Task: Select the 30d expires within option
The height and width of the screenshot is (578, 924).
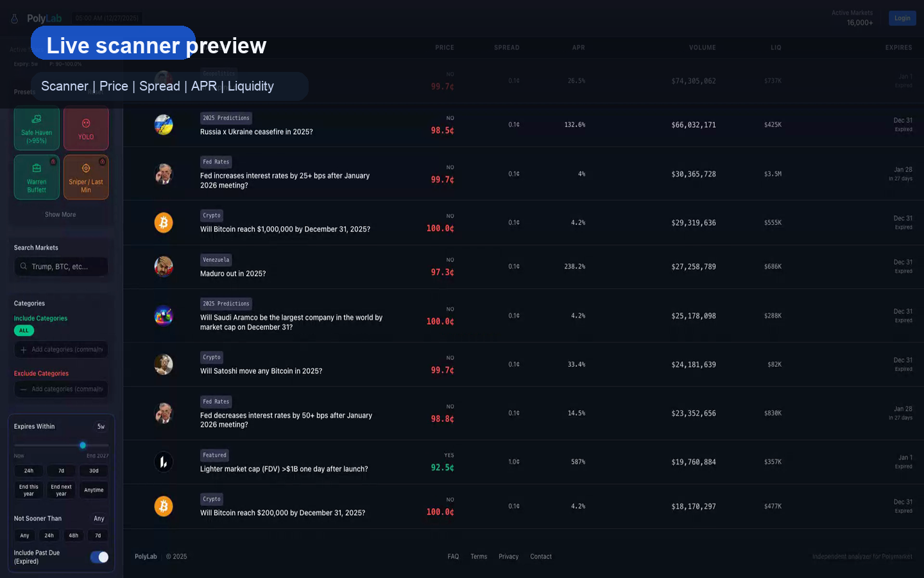Action: tap(94, 471)
